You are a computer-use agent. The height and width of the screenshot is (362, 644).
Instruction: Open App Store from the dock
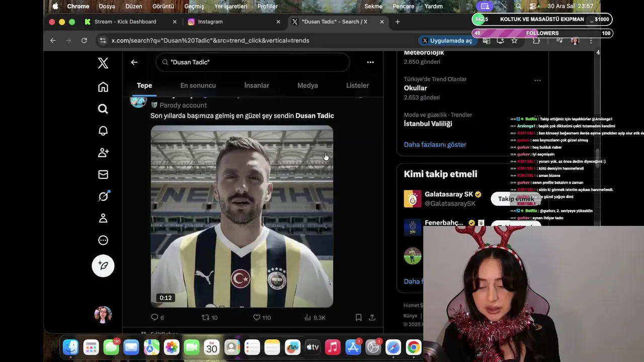pos(353,347)
